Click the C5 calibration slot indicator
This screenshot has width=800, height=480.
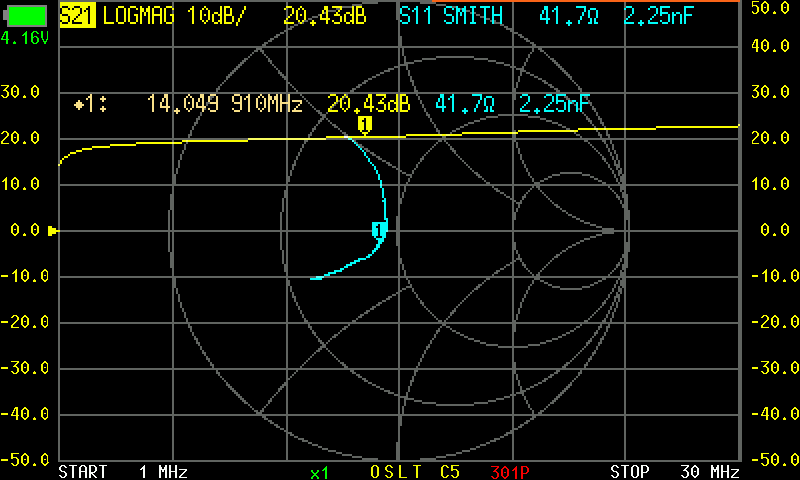451,472
